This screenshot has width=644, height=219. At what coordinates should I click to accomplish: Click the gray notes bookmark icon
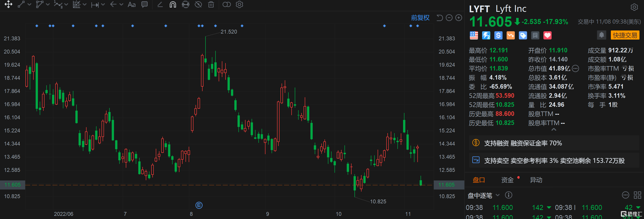[x=535, y=35]
